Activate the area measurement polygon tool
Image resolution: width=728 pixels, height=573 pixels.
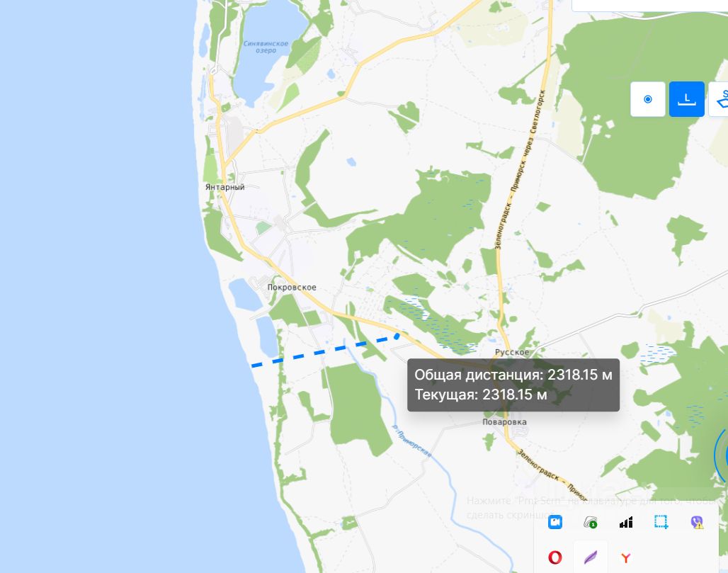click(x=720, y=99)
